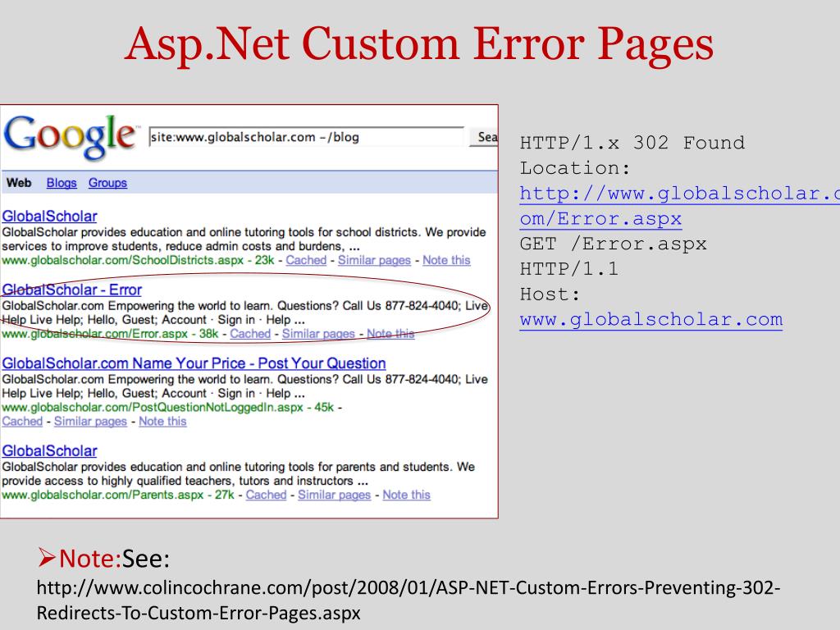
Task: Click the Asp.Net Custom Error Pages title
Action: pos(419,44)
